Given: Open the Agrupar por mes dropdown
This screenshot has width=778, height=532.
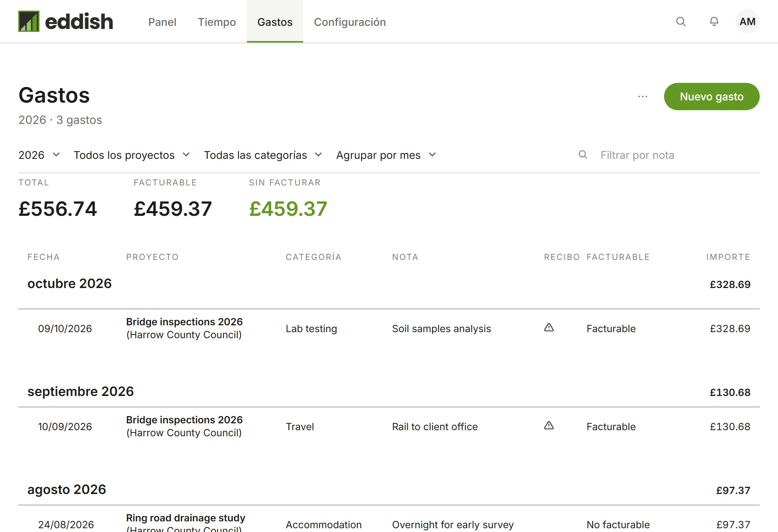Looking at the screenshot, I should click(x=386, y=155).
